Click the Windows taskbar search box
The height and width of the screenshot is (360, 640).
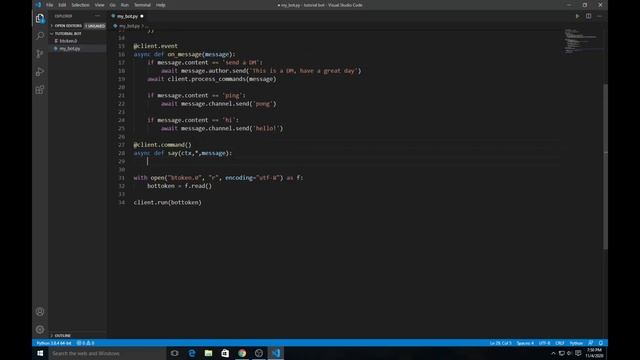[107, 353]
